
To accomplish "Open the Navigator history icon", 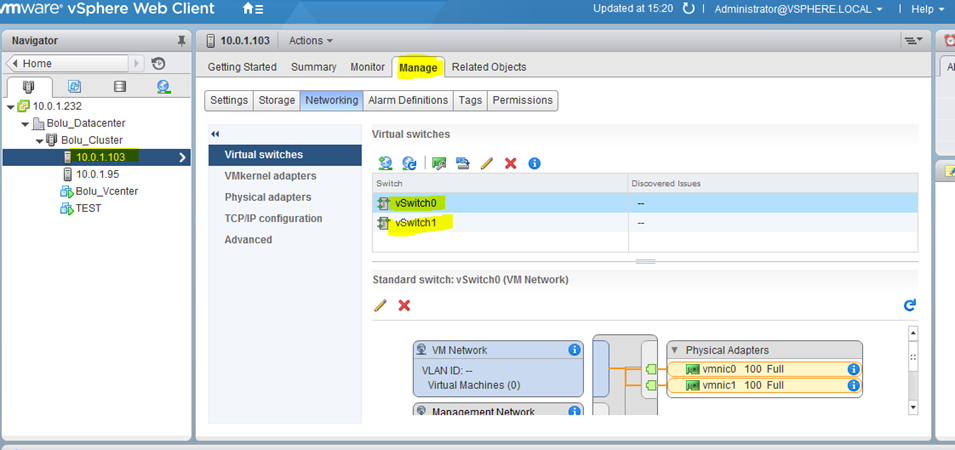I will (x=158, y=63).
